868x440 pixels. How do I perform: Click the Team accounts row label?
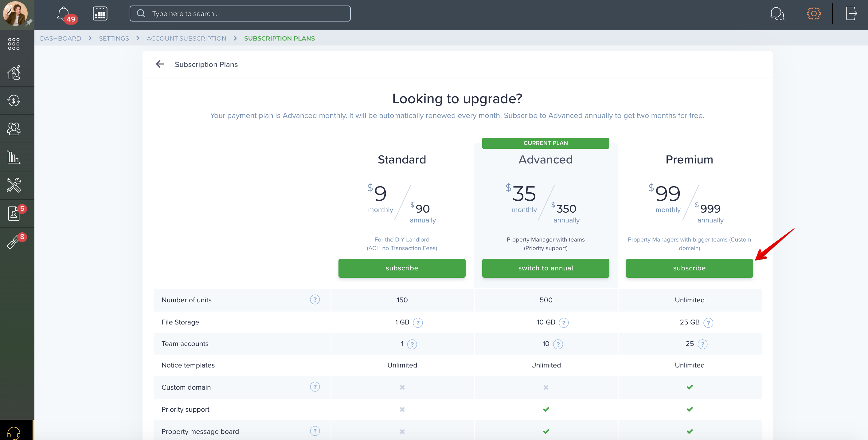pos(185,344)
